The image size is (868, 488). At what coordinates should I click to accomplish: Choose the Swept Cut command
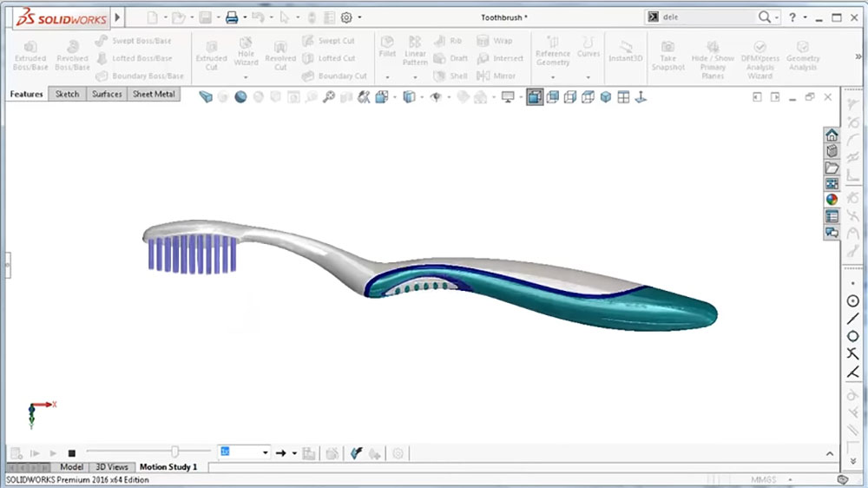tap(329, 41)
